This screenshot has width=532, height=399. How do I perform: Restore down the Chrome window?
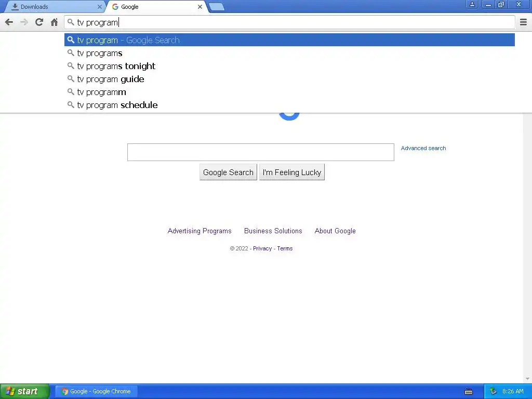pos(501,4)
